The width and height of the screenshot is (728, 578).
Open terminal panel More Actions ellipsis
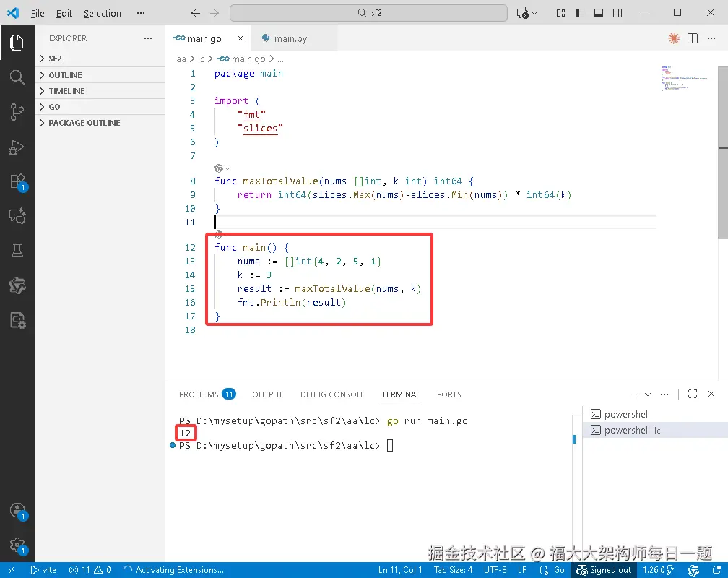point(664,394)
